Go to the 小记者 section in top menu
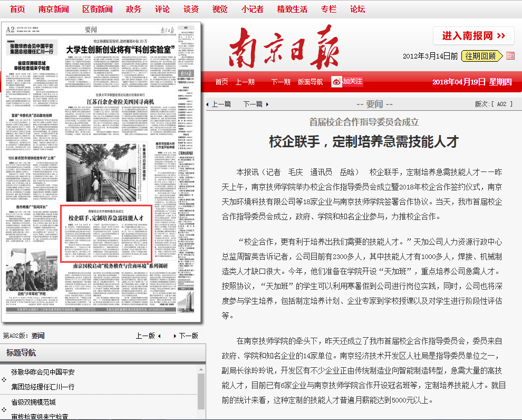Viewport: 522px width, 420px height. (x=252, y=9)
